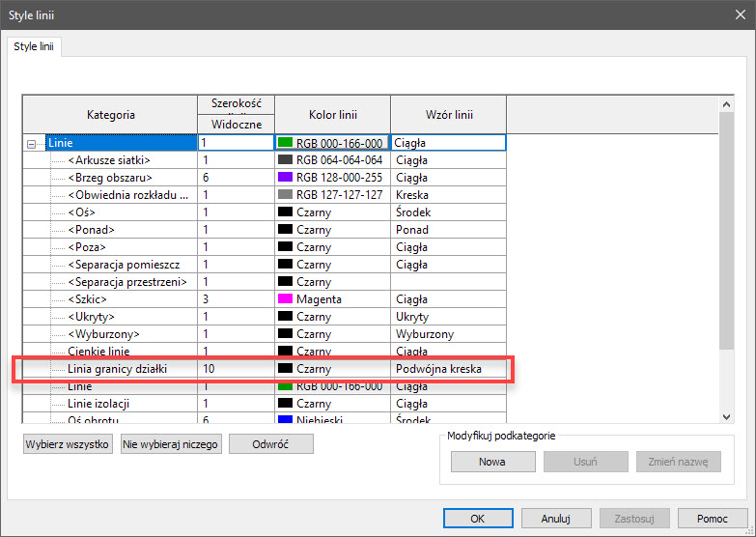
Task: Create new subcategory with Nowa button
Action: [492, 462]
